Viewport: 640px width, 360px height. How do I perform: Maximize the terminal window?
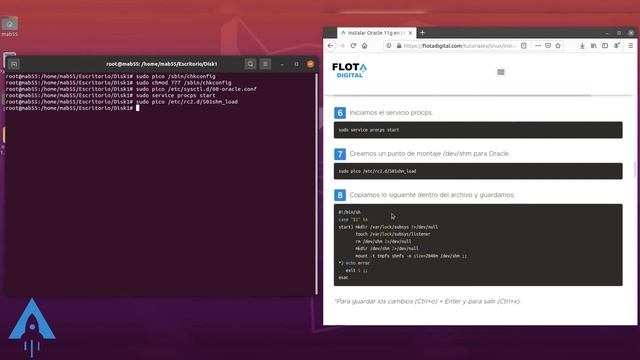pos(296,64)
